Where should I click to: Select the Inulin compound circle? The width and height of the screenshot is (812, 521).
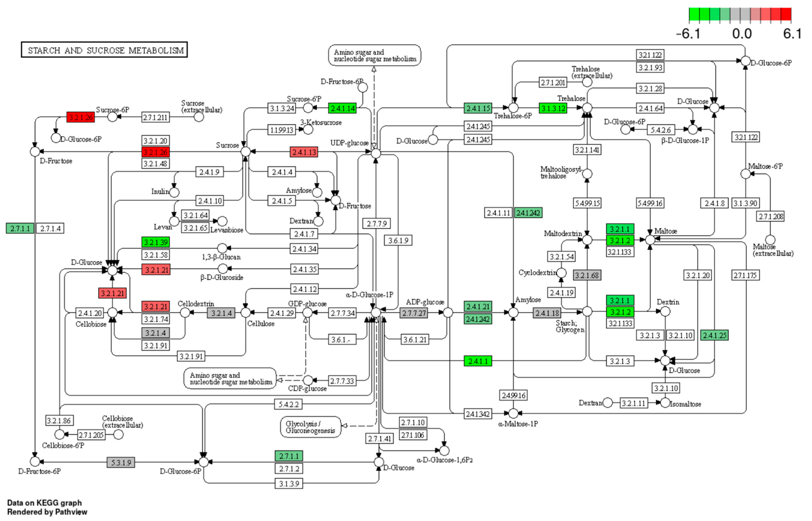click(x=174, y=192)
